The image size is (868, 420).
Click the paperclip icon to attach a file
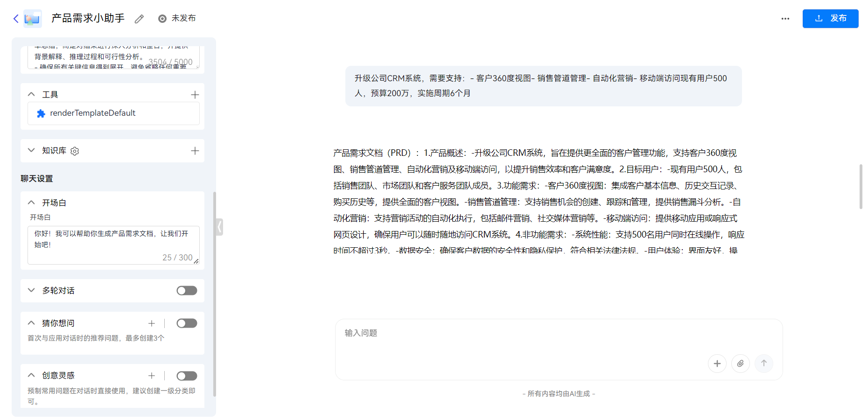click(740, 363)
